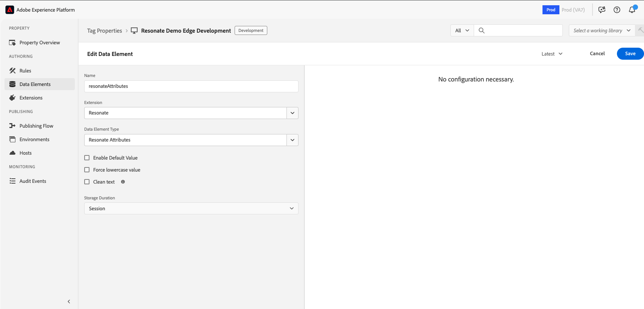Viewport: 644px width, 309px height.
Task: Collapse the left sidebar with the chevron
Action: pos(69,301)
